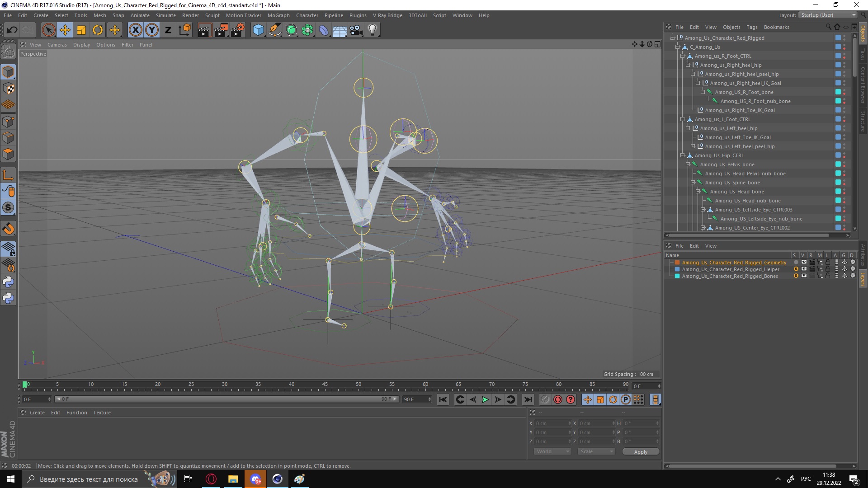Viewport: 868px width, 488px height.
Task: Add a Light object
Action: [x=373, y=30]
